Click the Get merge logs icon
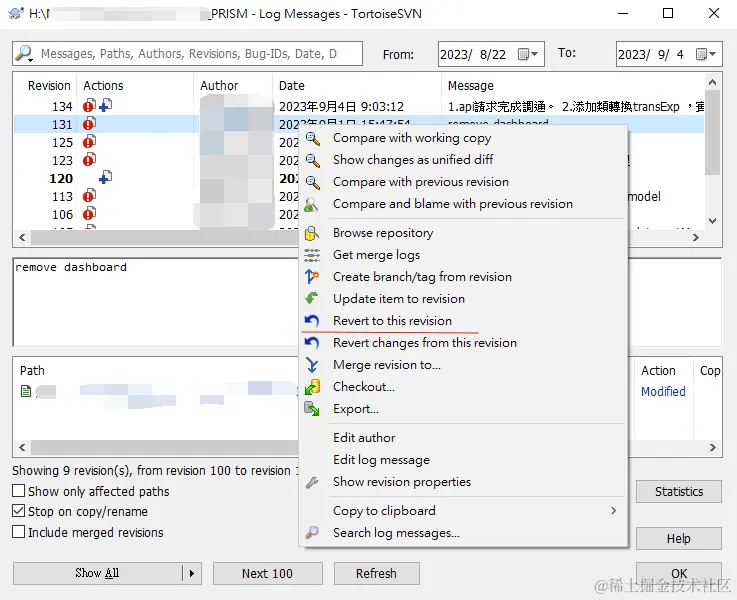Screen dimensions: 737x600 click(312, 255)
